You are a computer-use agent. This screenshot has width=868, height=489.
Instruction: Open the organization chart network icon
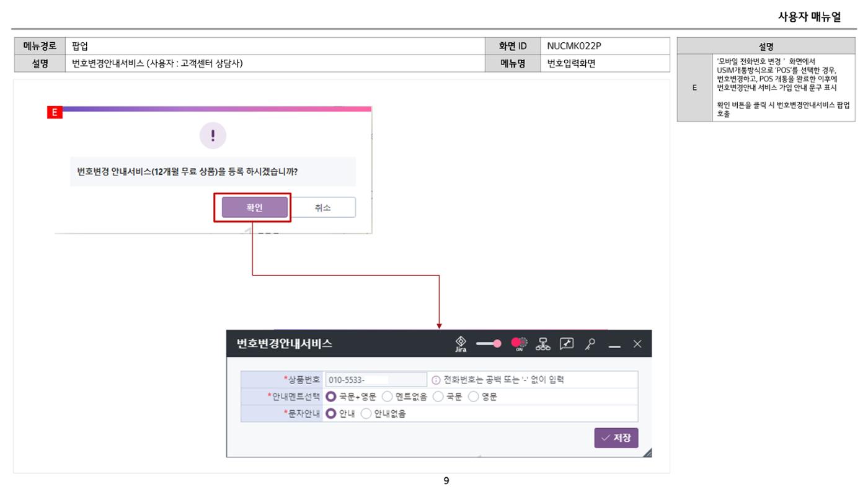(x=542, y=343)
